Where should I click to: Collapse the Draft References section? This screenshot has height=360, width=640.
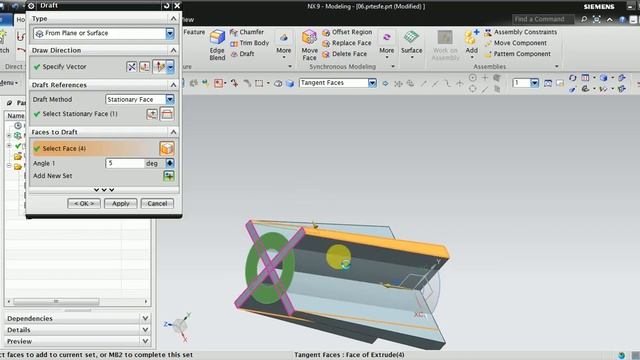173,85
